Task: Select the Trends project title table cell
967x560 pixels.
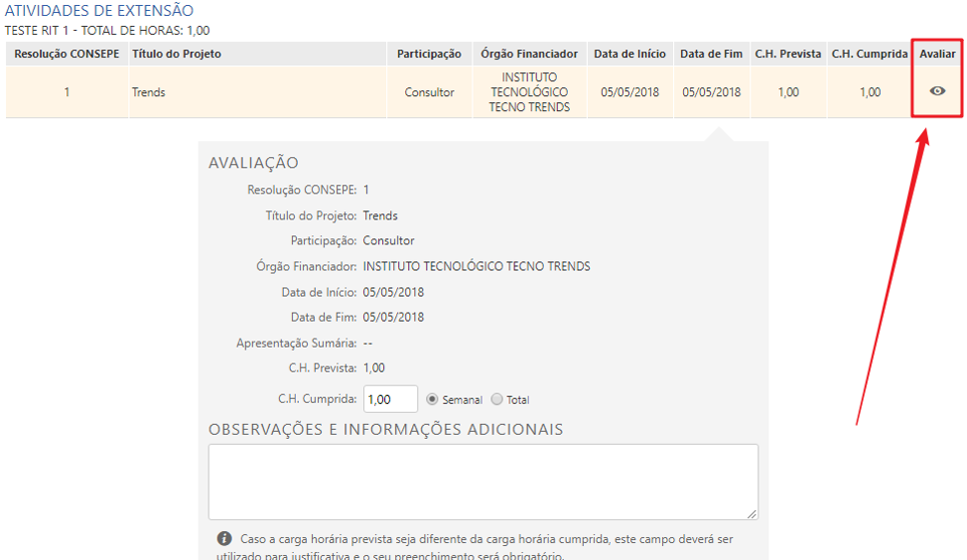Action: pyautogui.click(x=149, y=92)
